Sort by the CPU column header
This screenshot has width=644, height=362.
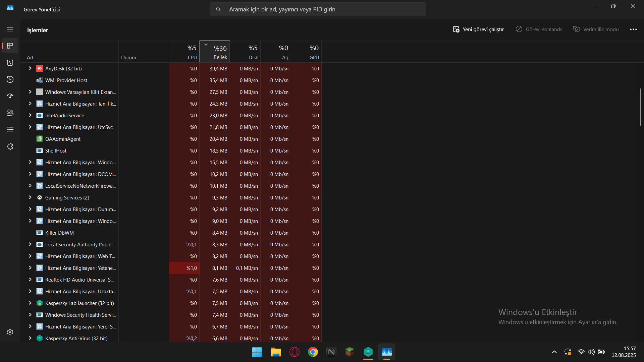click(184, 52)
